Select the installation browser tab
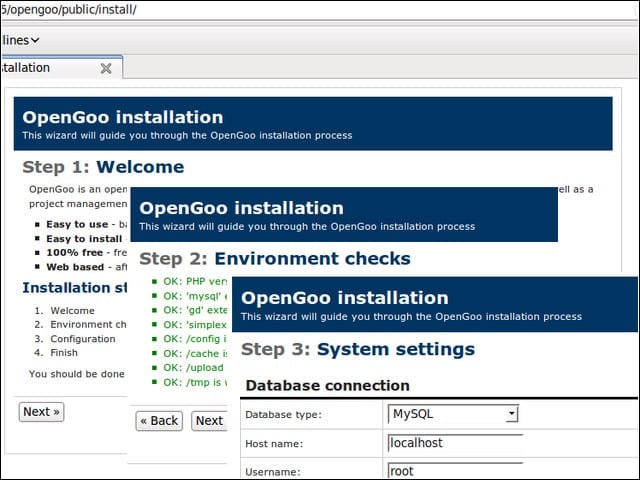640x480 pixels. pos(61,67)
